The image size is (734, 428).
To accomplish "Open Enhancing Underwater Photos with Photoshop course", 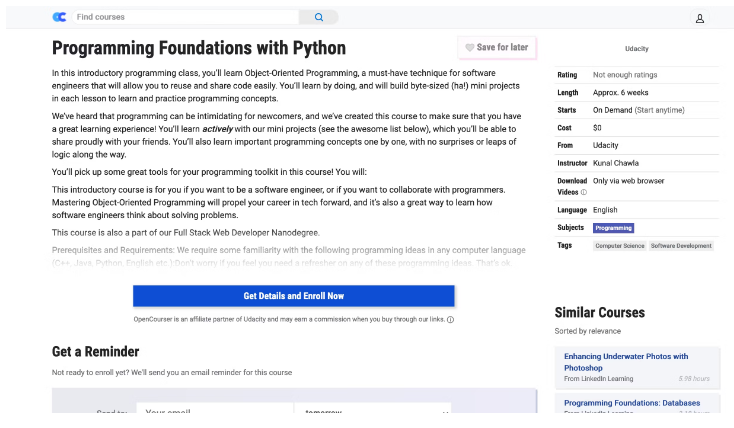I will (x=626, y=362).
